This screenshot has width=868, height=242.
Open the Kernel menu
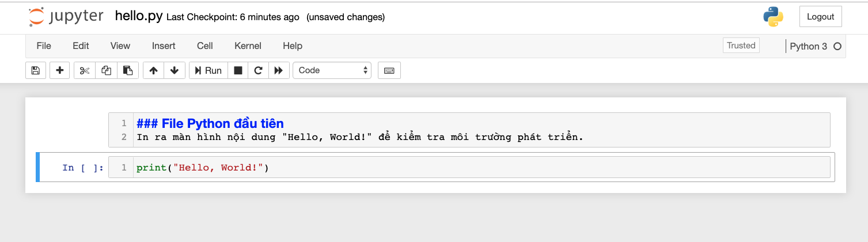[248, 46]
